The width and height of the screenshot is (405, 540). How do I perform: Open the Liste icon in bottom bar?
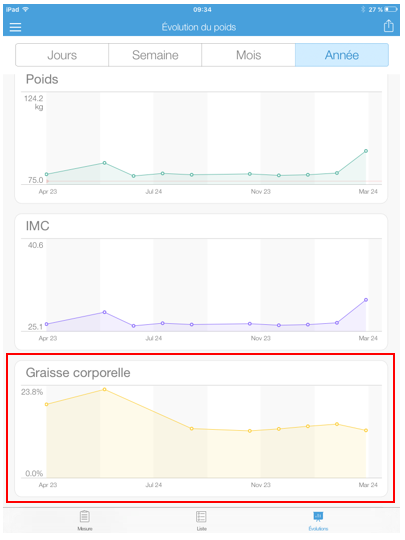[x=201, y=517]
